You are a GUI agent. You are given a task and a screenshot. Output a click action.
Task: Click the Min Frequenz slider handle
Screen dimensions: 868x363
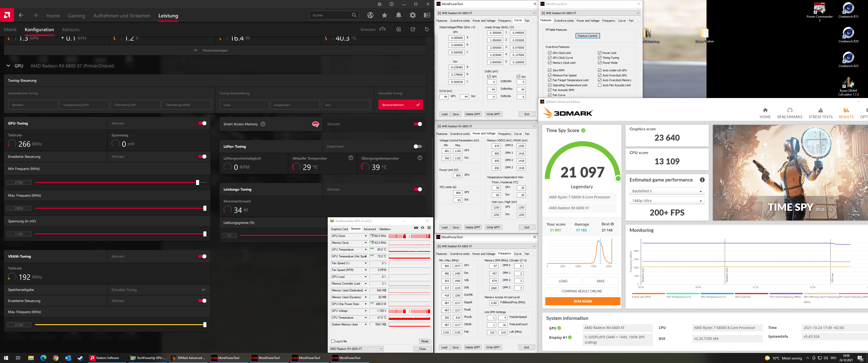(x=198, y=183)
